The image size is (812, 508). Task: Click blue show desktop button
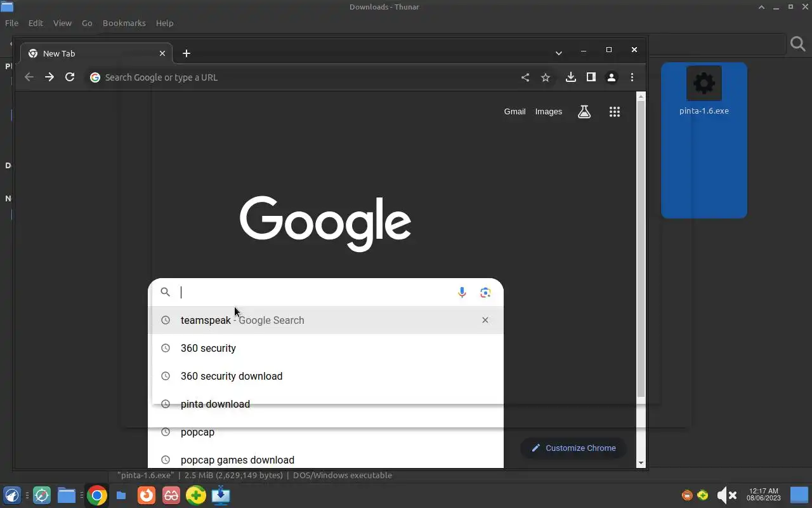799,495
